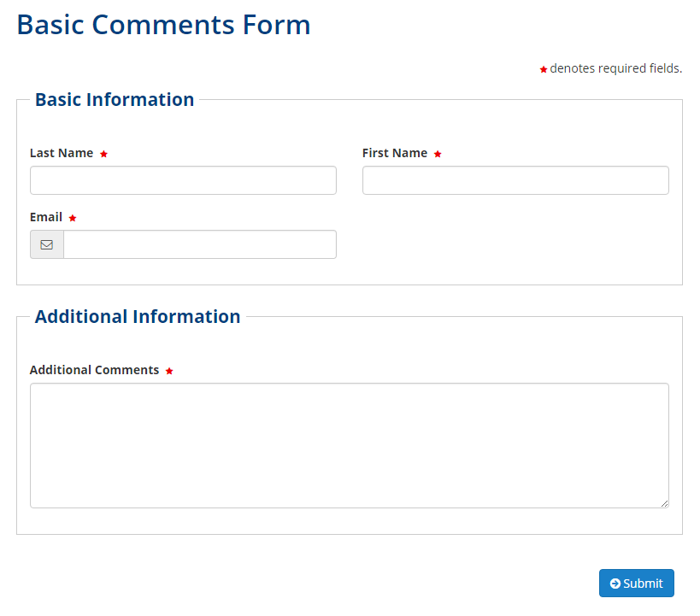The width and height of the screenshot is (700, 616).
Task: Click the Basic Information section heading
Action: coord(115,99)
